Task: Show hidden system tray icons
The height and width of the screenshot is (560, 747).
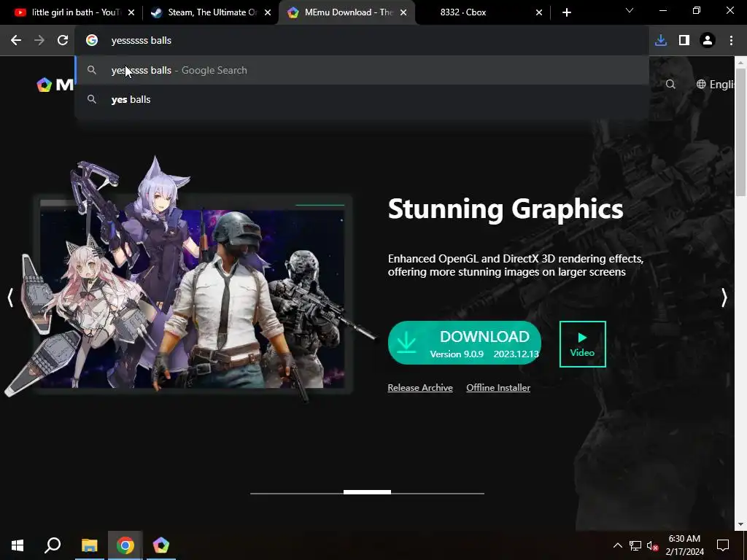Action: [617, 545]
